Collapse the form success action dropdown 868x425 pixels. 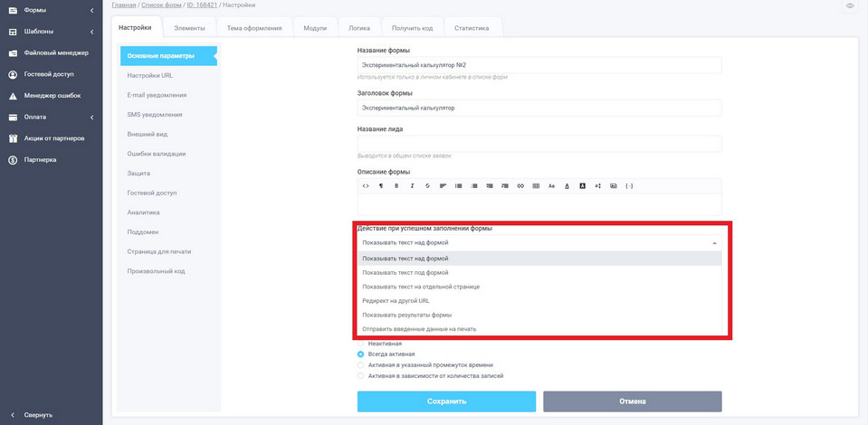click(714, 243)
